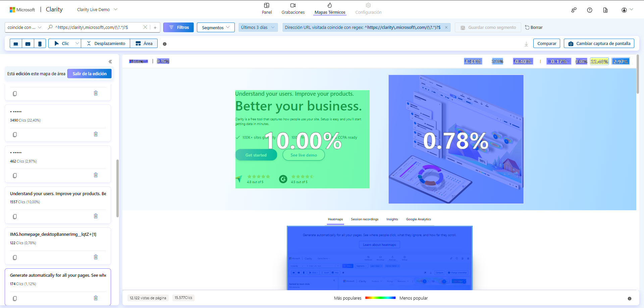This screenshot has height=308, width=644.
Task: Click the '12.122 vistas de página' stat
Action: tap(148, 298)
